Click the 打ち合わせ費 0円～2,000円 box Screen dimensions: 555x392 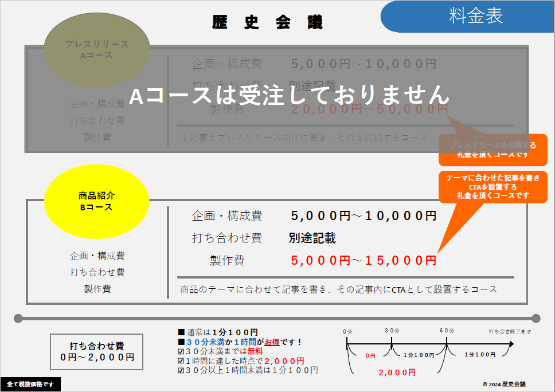(96, 351)
